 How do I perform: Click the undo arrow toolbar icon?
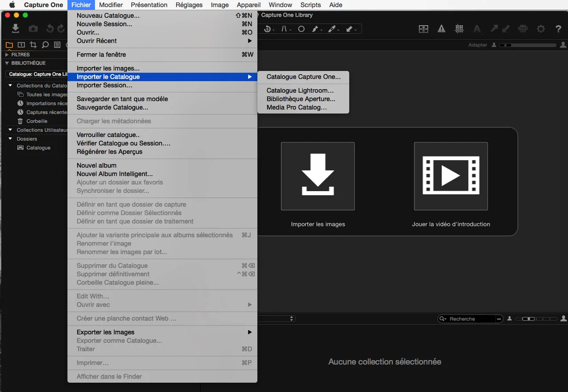pos(50,29)
